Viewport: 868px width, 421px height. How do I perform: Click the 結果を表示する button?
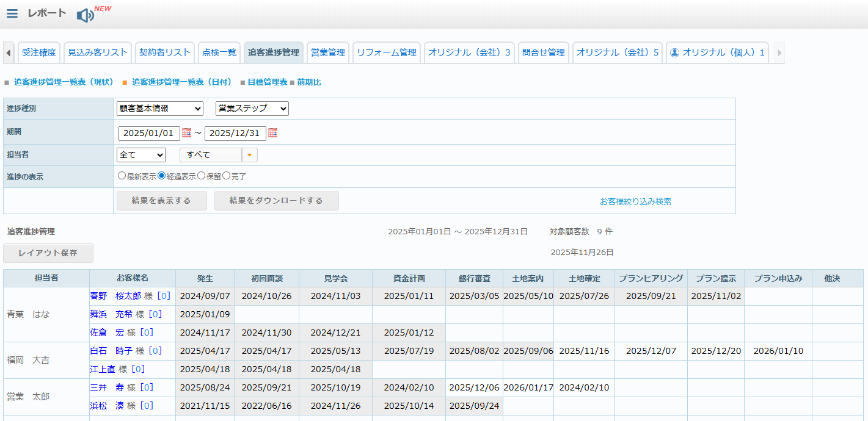[161, 201]
